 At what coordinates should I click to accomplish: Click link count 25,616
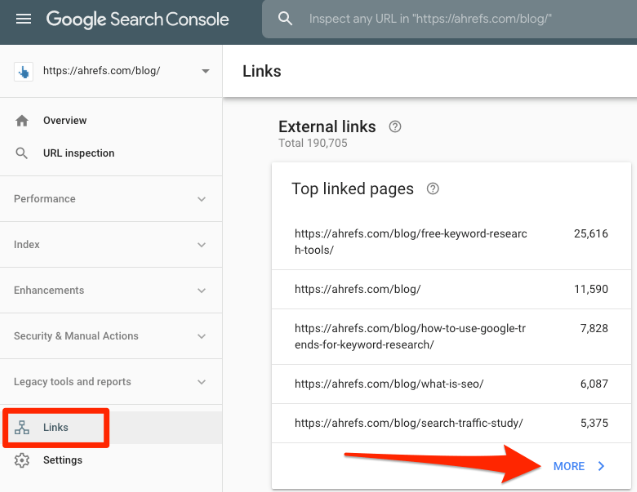[591, 234]
